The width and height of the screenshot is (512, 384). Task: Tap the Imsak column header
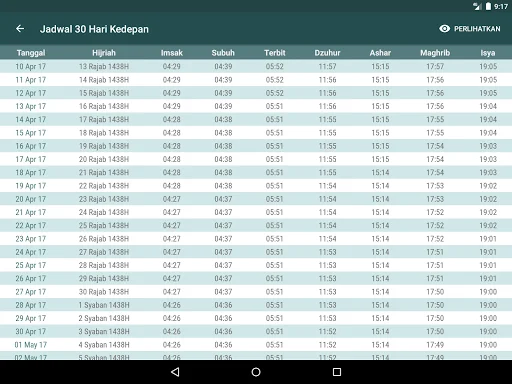coord(172,53)
